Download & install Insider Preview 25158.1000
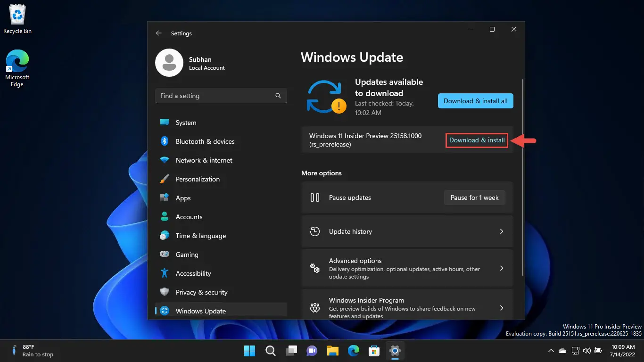This screenshot has height=362, width=644. point(477,140)
